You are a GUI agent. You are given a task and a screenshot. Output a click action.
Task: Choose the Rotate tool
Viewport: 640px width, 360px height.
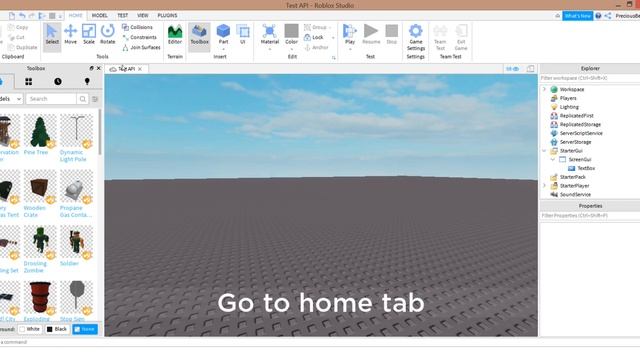coord(107,35)
